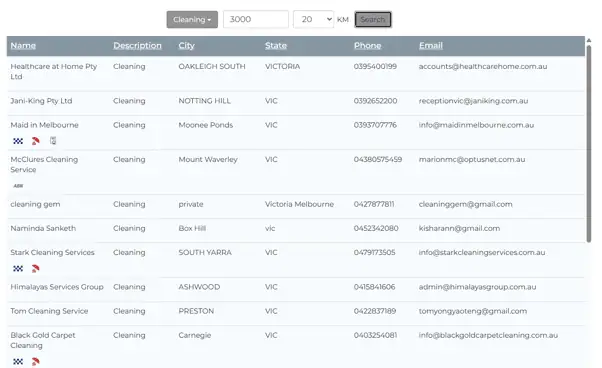Select cleaning gem name

pyautogui.click(x=35, y=205)
